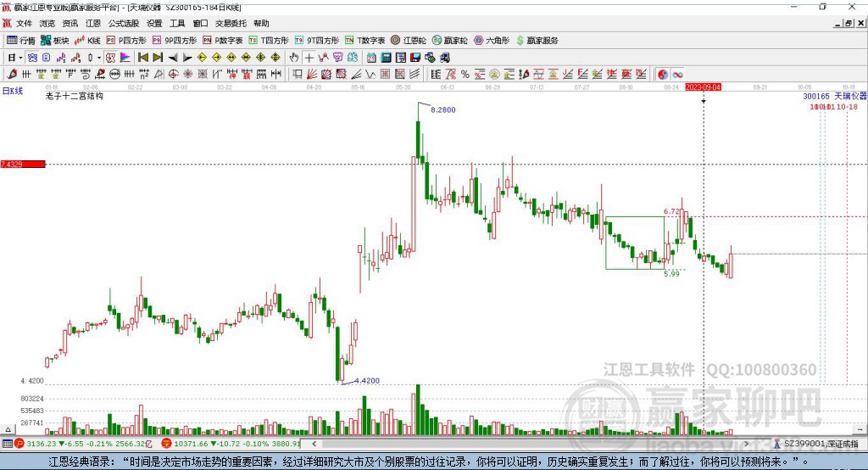This screenshot has height=470, width=868.
Task: Expand the 日 period dropdown
Action: click(x=20, y=58)
